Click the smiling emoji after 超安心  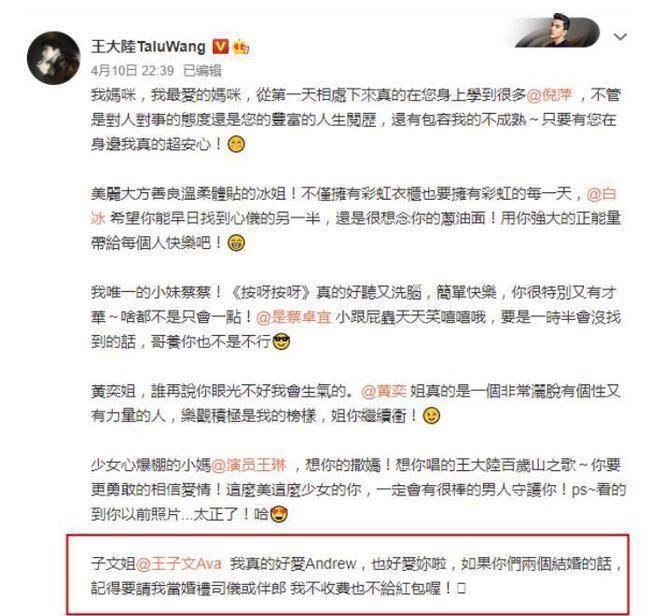tap(236, 144)
